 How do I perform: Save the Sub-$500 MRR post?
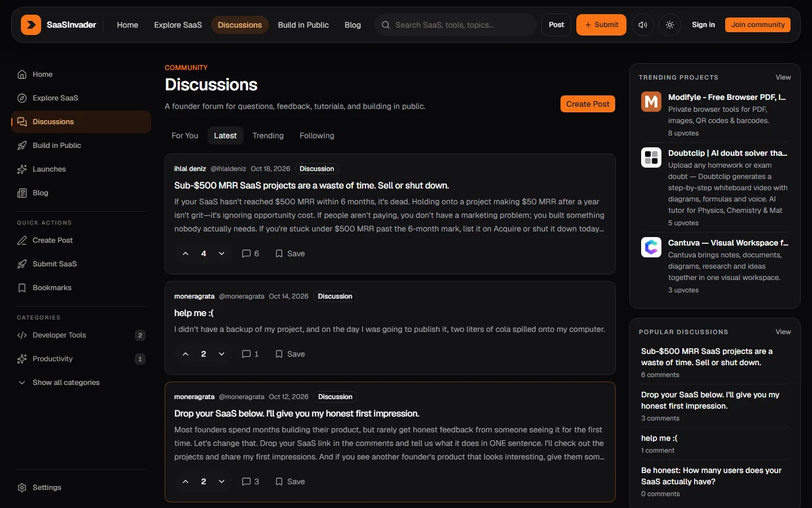pos(290,253)
